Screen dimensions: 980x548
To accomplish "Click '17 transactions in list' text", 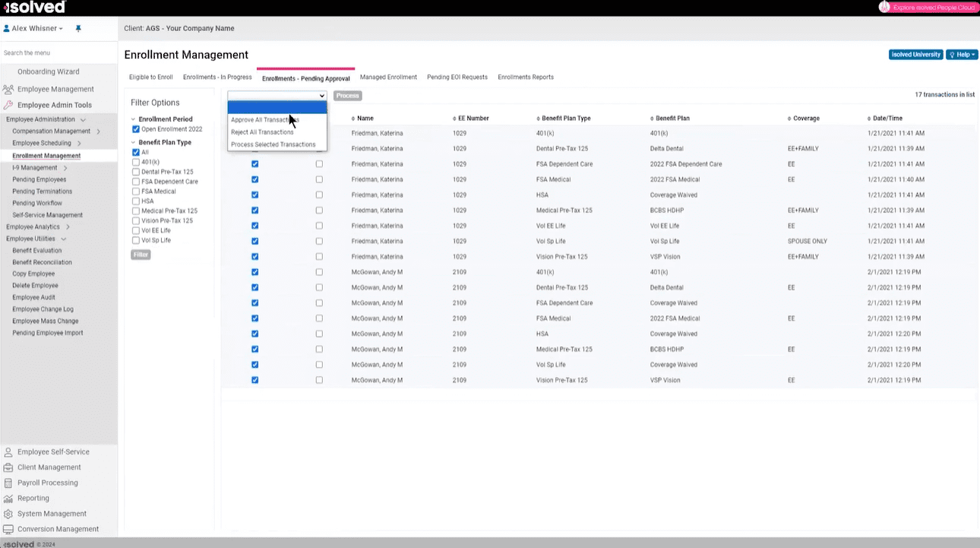I will point(944,95).
